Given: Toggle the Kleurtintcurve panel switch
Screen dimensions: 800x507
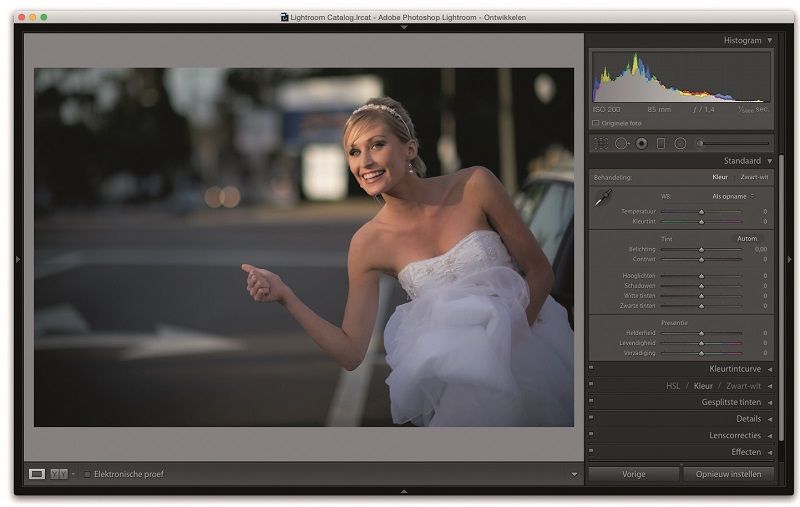Looking at the screenshot, I should click(592, 369).
